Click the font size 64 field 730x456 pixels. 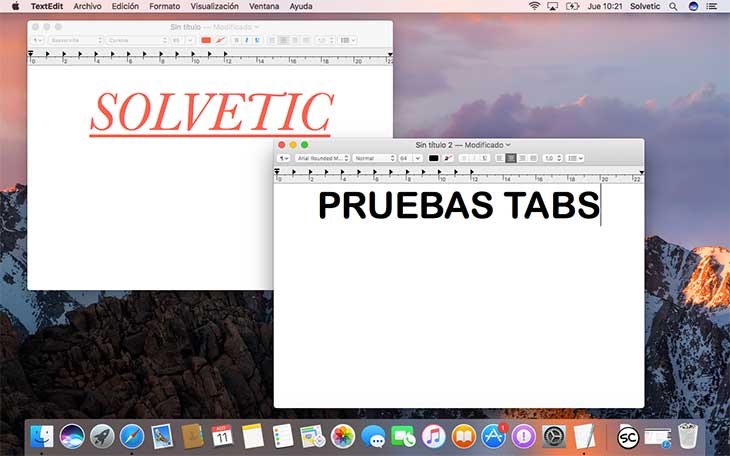(x=405, y=158)
